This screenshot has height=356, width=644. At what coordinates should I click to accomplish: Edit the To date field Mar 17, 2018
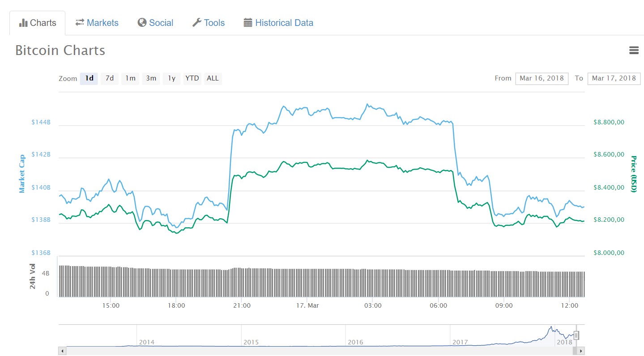(614, 78)
